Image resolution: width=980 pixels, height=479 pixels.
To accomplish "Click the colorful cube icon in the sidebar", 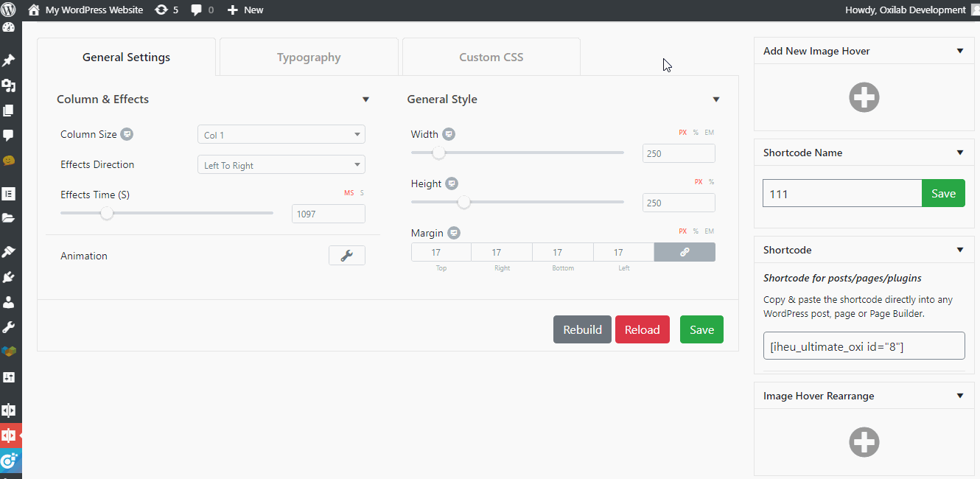I will [9, 352].
